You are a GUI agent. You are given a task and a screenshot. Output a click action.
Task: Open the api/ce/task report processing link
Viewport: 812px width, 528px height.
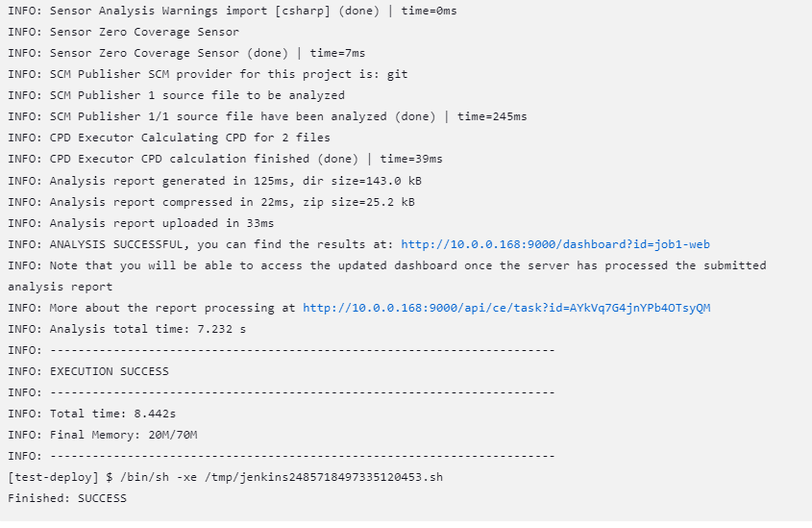click(506, 308)
